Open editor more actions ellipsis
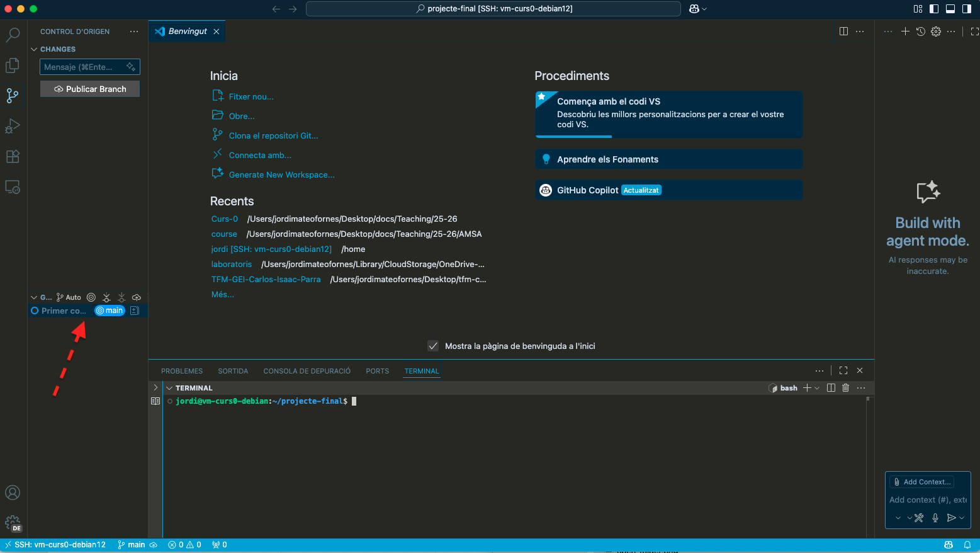The width and height of the screenshot is (980, 553). pyautogui.click(x=860, y=31)
